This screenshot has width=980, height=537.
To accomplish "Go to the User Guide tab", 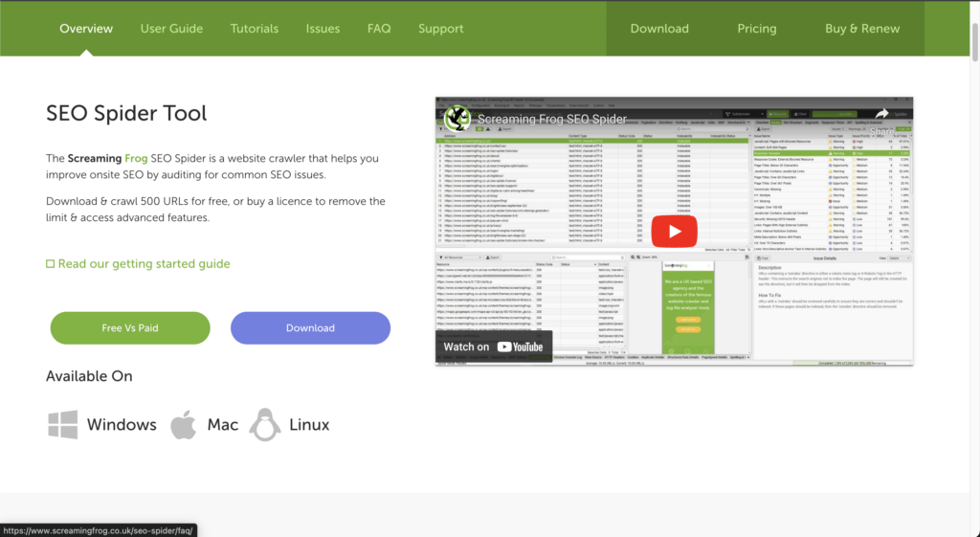I will (171, 29).
